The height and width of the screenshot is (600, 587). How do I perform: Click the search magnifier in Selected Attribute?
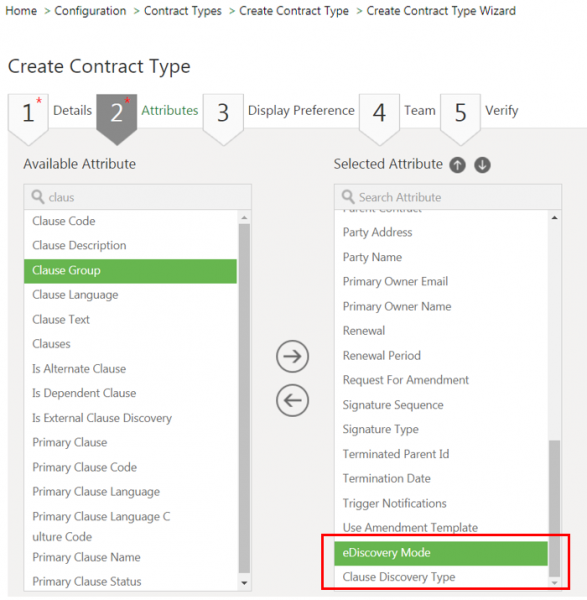[348, 197]
